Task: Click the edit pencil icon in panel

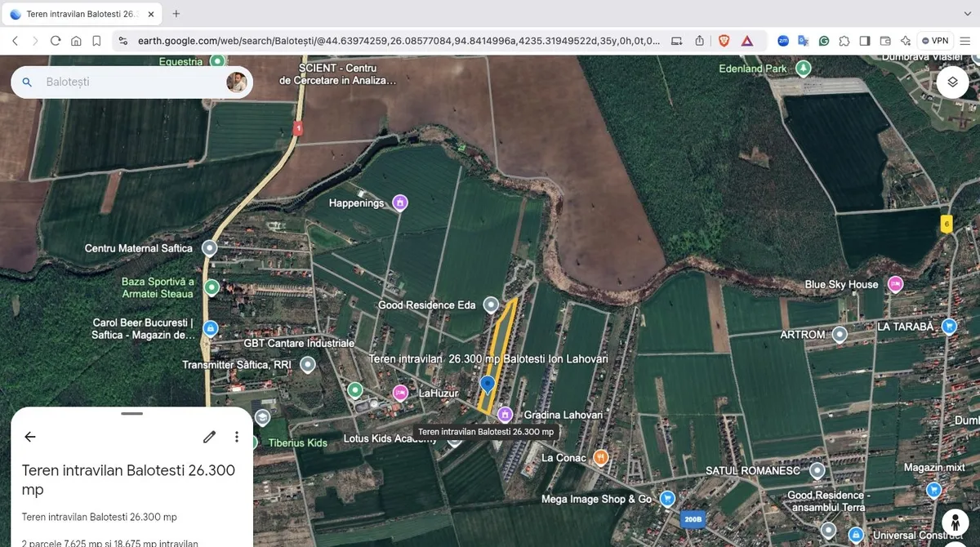Action: click(x=210, y=437)
